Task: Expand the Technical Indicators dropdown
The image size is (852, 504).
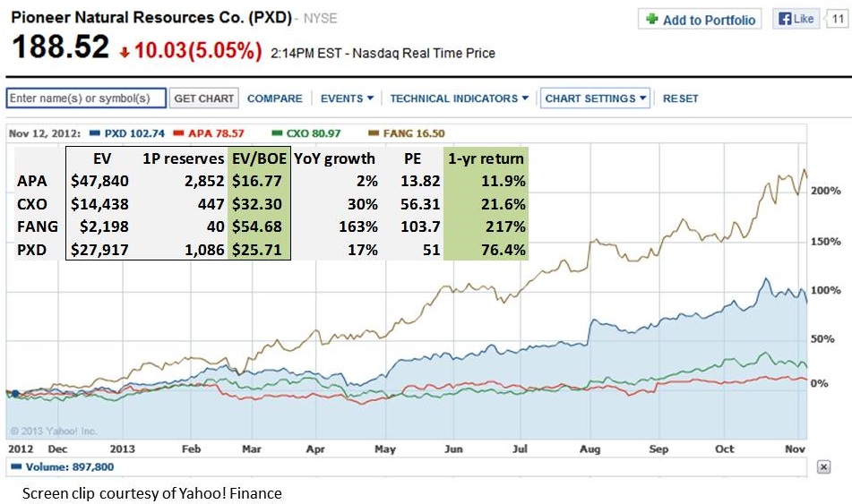Action: pyautogui.click(x=459, y=98)
